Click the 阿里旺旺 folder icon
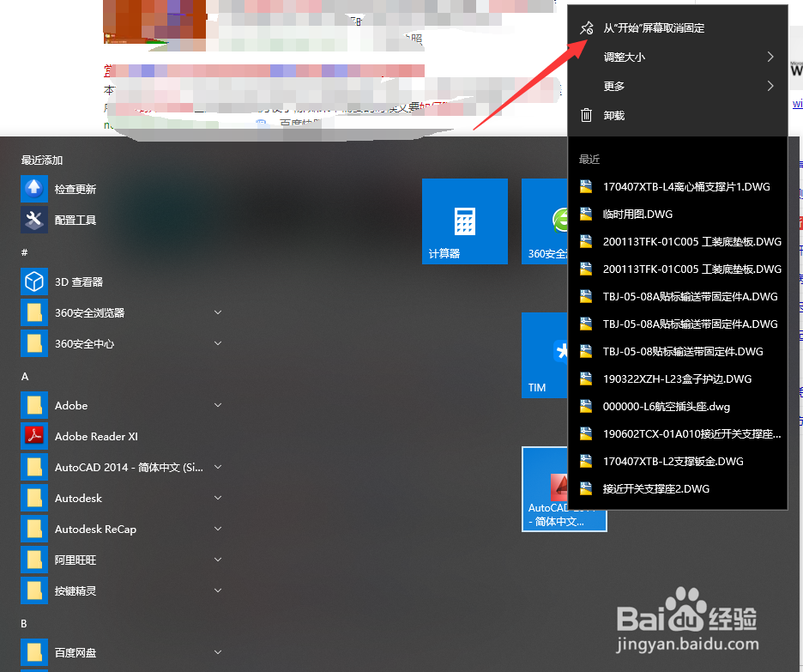The width and height of the screenshot is (803, 672). (x=34, y=560)
